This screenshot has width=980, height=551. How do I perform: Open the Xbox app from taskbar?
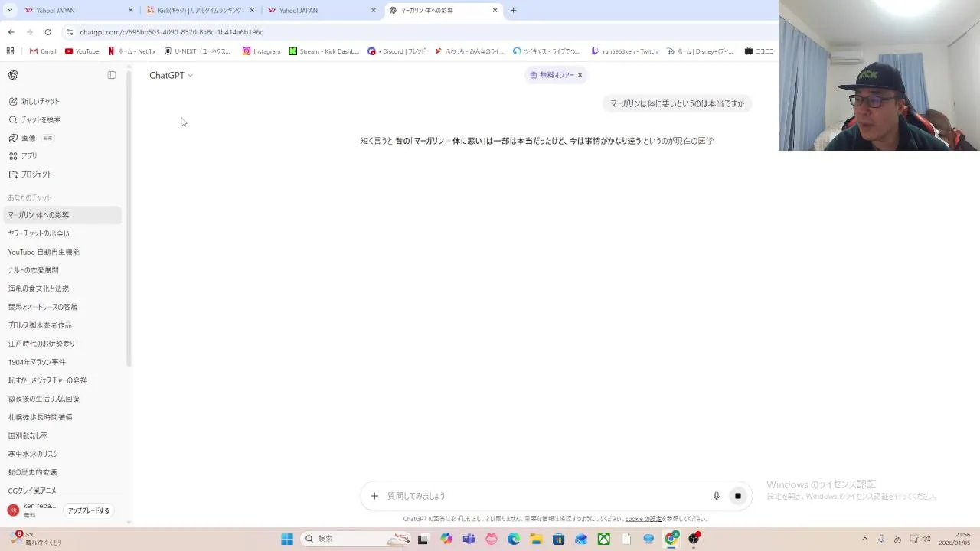(x=604, y=539)
